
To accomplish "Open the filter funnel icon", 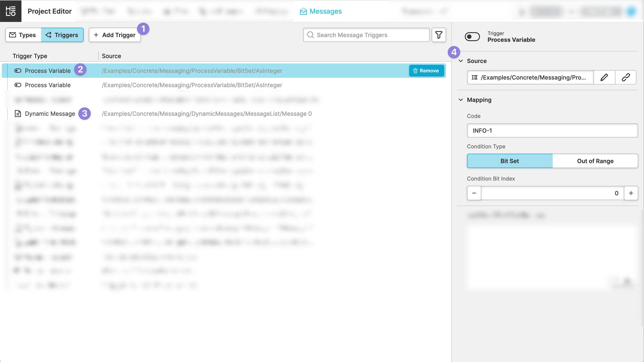I will coord(439,35).
